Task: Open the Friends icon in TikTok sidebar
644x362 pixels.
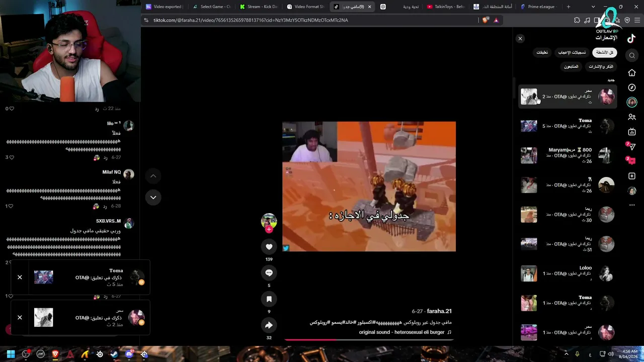Action: pyautogui.click(x=632, y=117)
